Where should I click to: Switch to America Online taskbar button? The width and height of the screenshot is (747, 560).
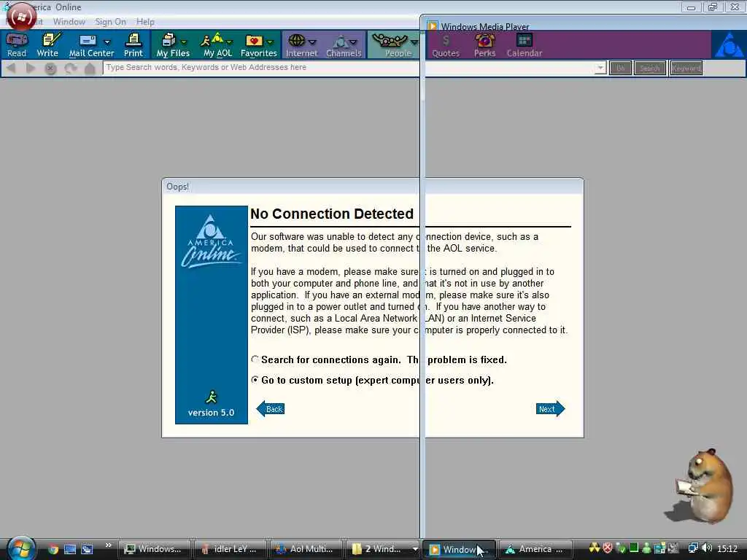[x=535, y=549]
